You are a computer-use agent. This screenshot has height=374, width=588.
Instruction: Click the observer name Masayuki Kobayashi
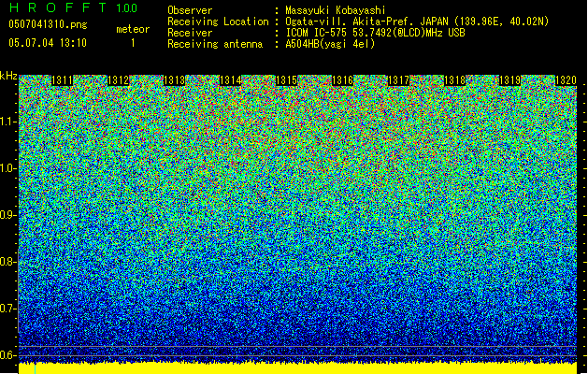point(336,10)
